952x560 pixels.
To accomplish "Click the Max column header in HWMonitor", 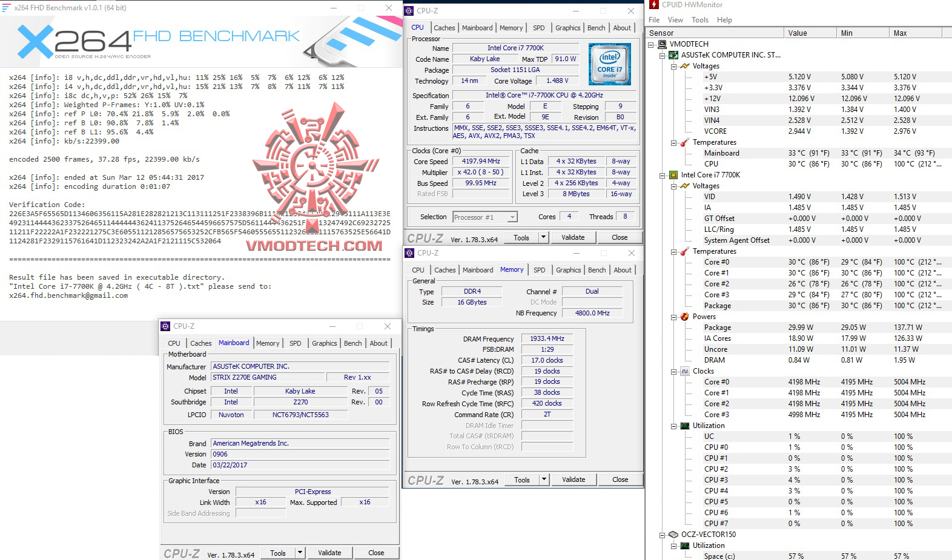I will tap(916, 33).
